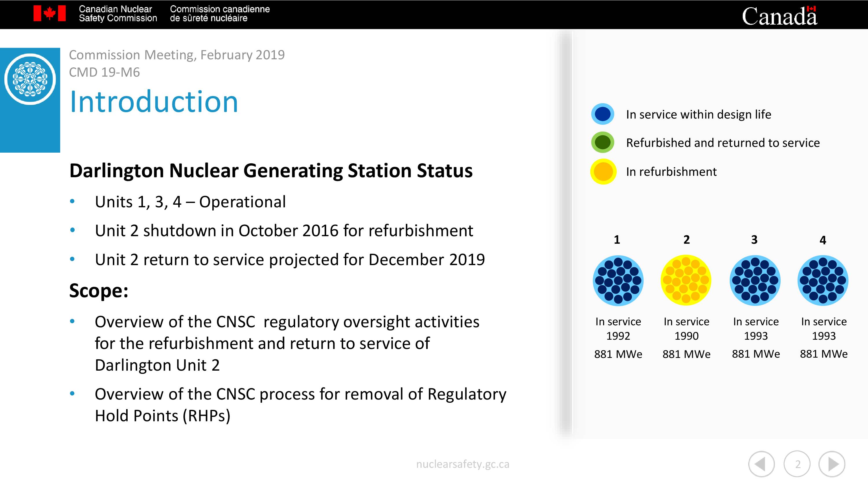Select the Unit 4 reactor icon

tap(823, 280)
